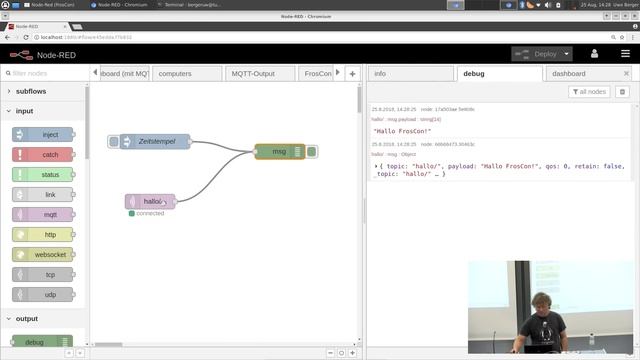
Task: Open the Chromium three-dot menu
Action: [633, 37]
